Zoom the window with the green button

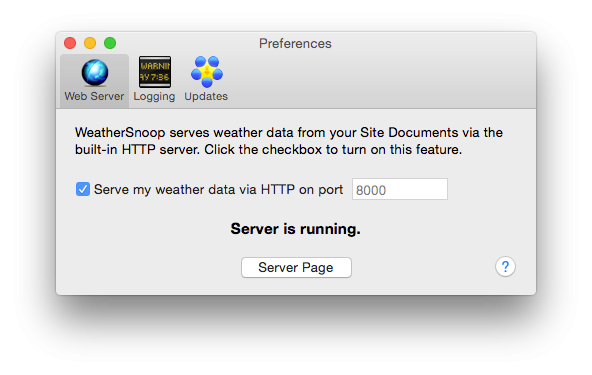(110, 43)
